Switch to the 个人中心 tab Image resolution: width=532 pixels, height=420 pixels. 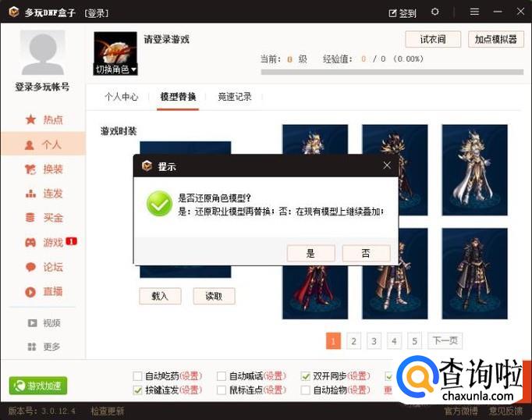pyautogui.click(x=122, y=97)
